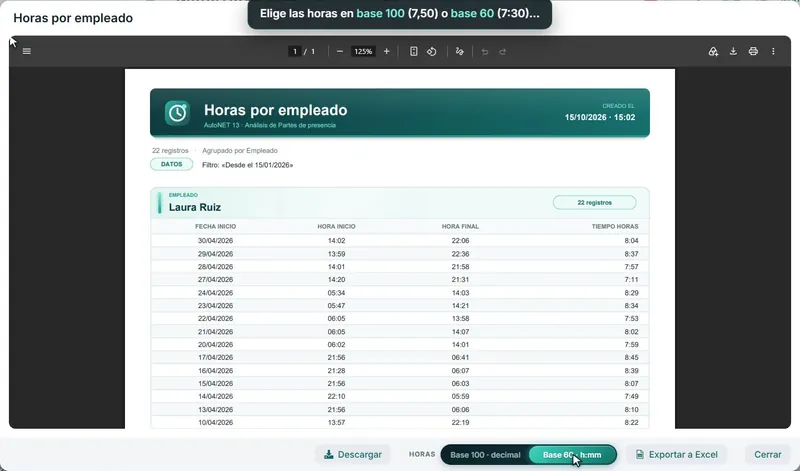Click the FECHA INICIO column header

[x=215, y=227]
